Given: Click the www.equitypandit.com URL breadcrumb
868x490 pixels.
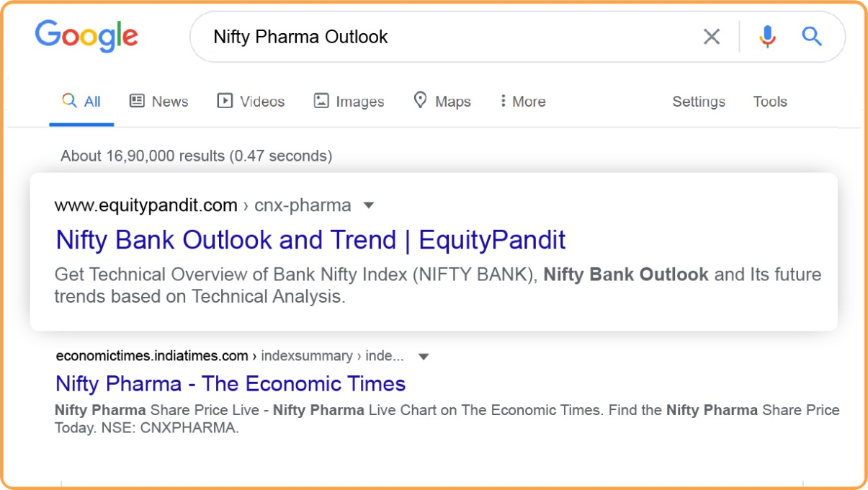Looking at the screenshot, I should (x=146, y=205).
